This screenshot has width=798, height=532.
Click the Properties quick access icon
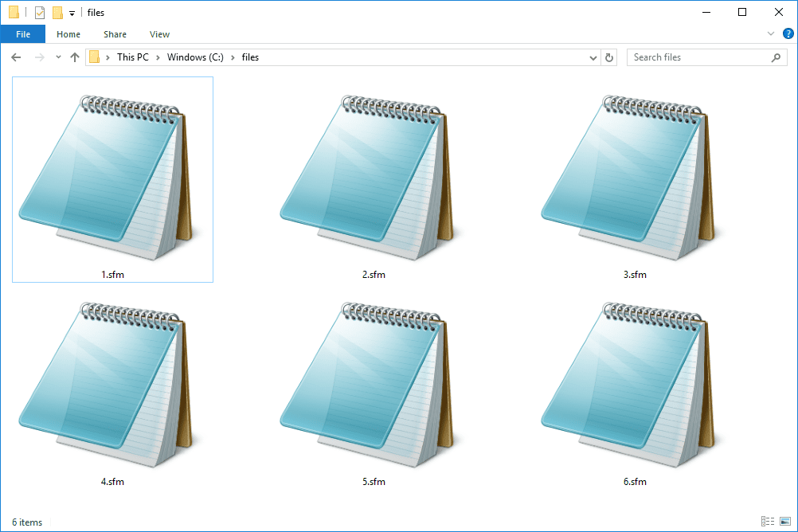(x=40, y=12)
